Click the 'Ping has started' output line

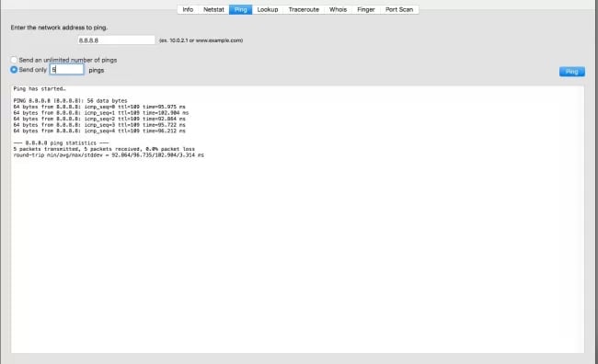coord(40,89)
